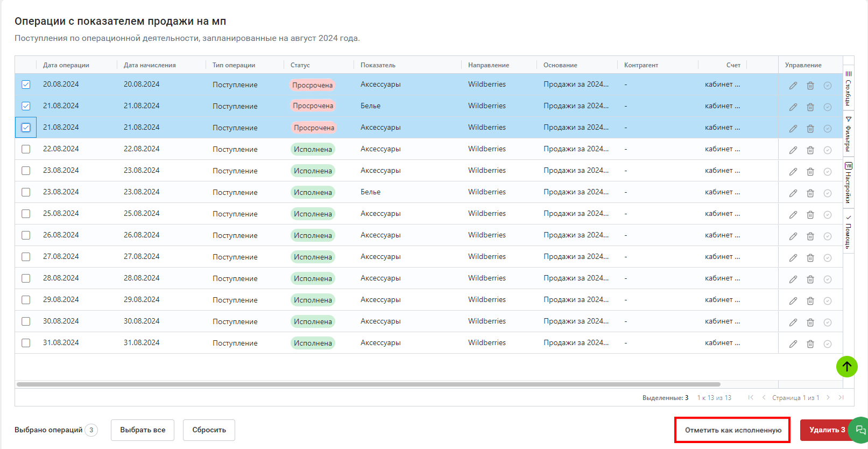Go to first page pagination arrow
The image size is (868, 449).
751,397
